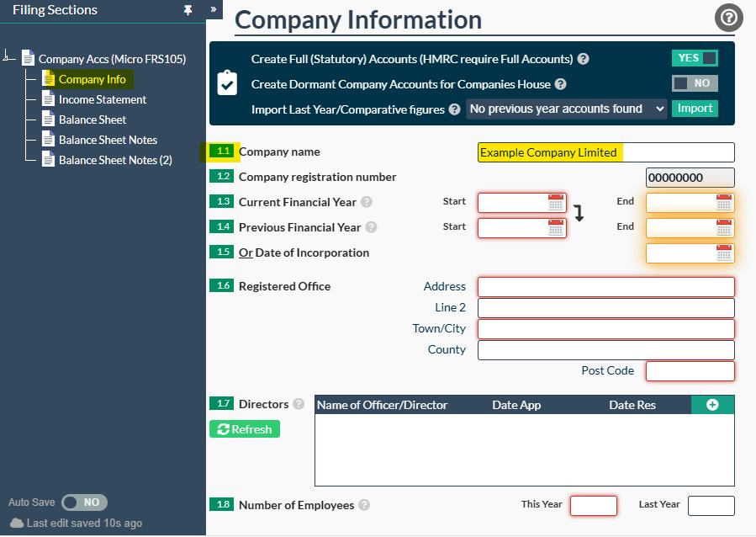Image resolution: width=756 pixels, height=537 pixels.
Task: Select Company Info in the tree
Action: (93, 79)
